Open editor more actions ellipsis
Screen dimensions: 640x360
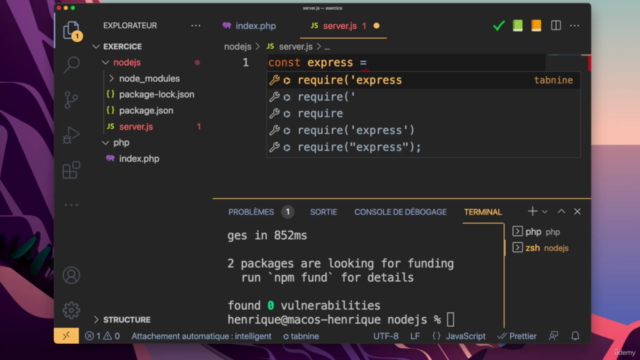tap(574, 26)
